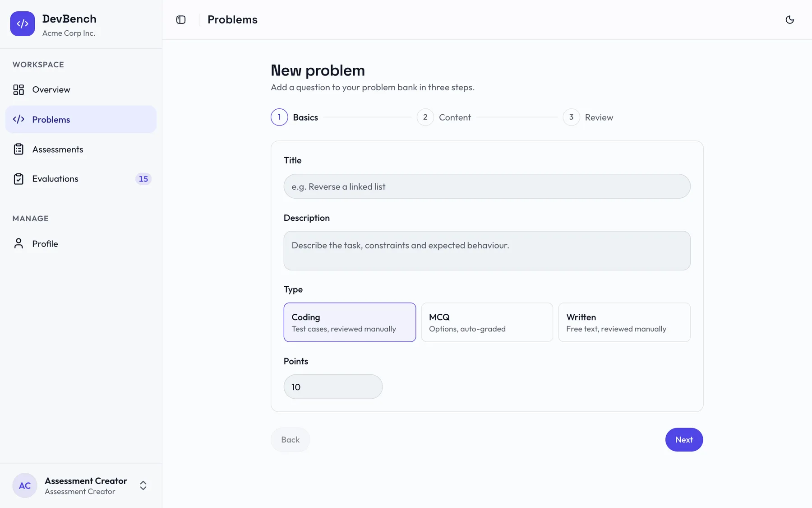Image resolution: width=812 pixels, height=508 pixels.
Task: Focus the Description text area
Action: [x=487, y=251]
